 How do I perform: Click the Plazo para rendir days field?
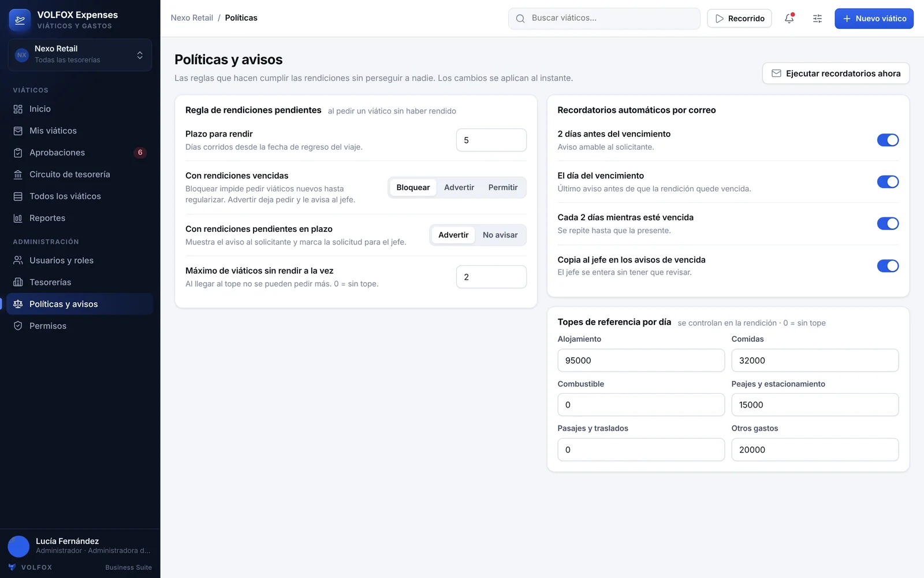(491, 140)
